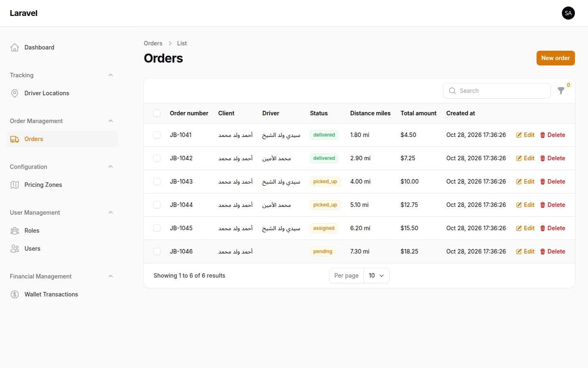Open the Per page dropdown
This screenshot has width=588, height=368.
[x=376, y=276]
